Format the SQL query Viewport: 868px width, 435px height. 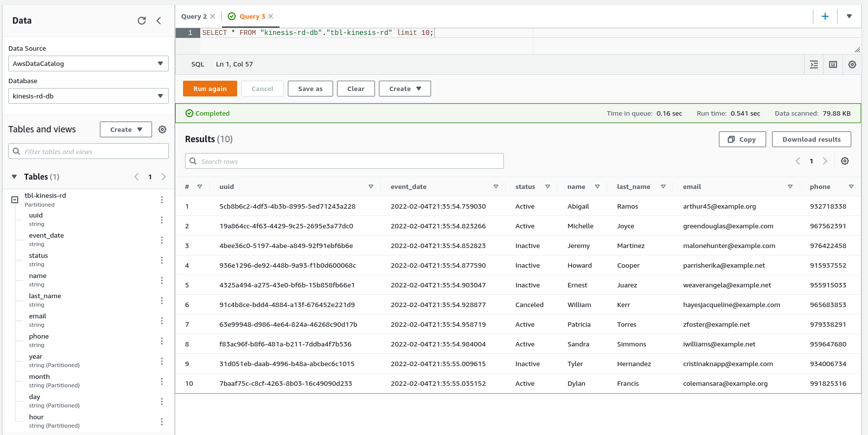[x=814, y=64]
